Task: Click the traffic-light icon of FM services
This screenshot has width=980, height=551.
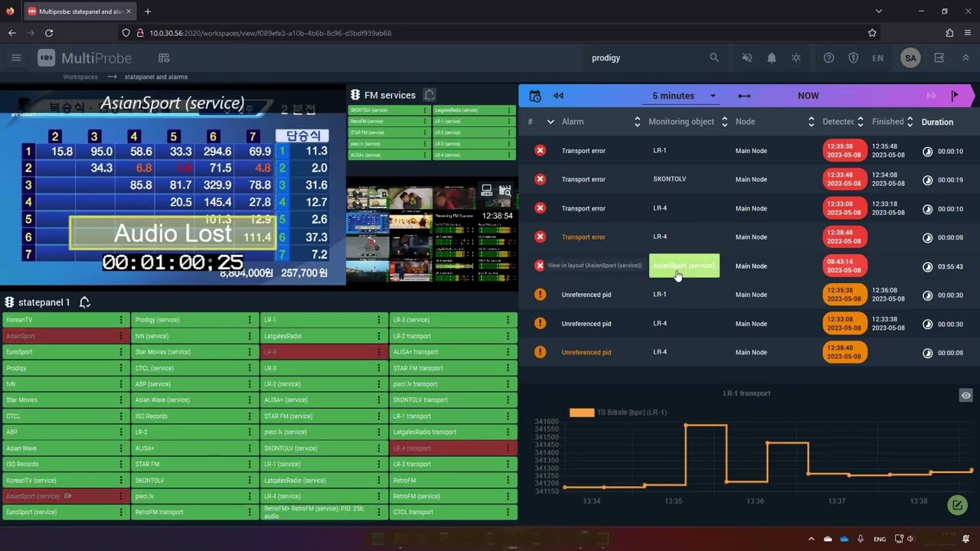Action: (355, 95)
